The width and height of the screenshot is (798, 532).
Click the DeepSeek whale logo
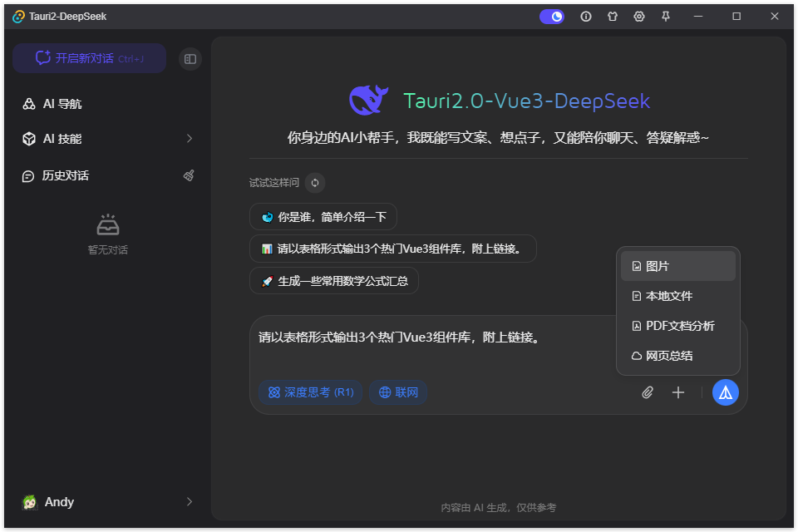(x=368, y=100)
